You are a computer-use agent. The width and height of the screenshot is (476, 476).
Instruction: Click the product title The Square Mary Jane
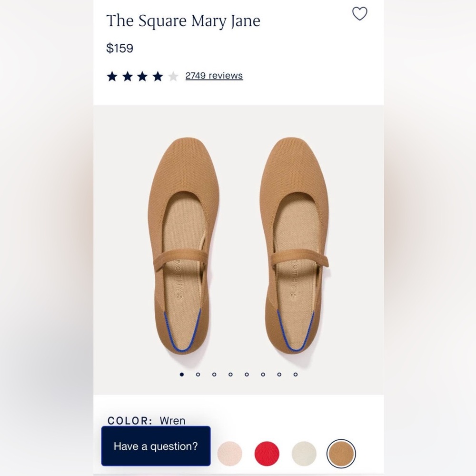(x=184, y=20)
